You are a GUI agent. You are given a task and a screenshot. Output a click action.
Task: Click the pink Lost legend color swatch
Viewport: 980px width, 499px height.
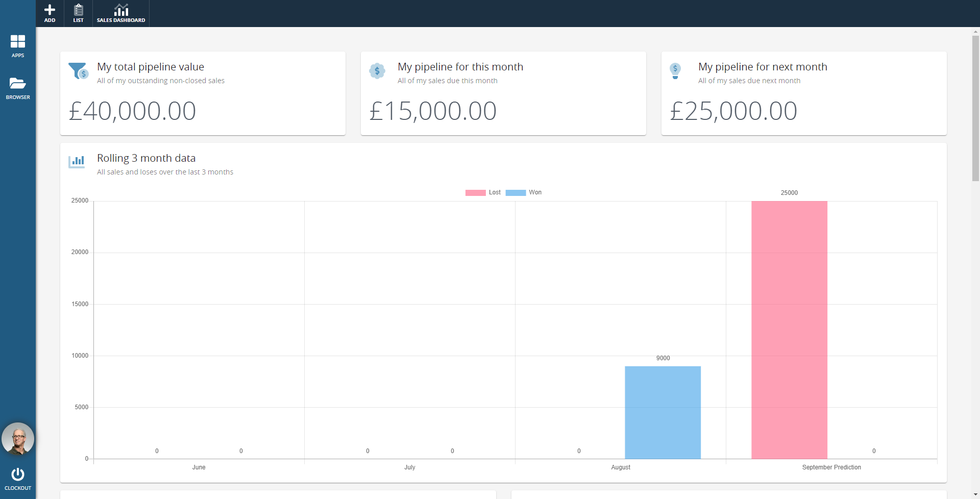(475, 193)
